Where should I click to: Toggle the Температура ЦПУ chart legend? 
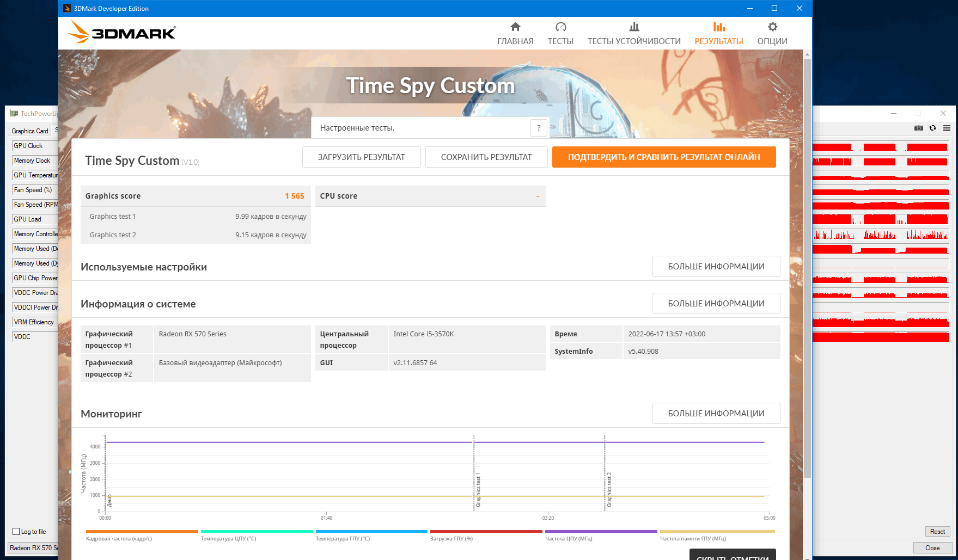(257, 536)
